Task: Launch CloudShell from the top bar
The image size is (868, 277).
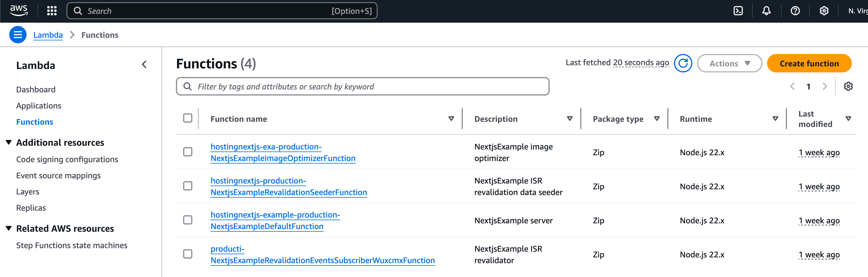Action: pos(738,11)
